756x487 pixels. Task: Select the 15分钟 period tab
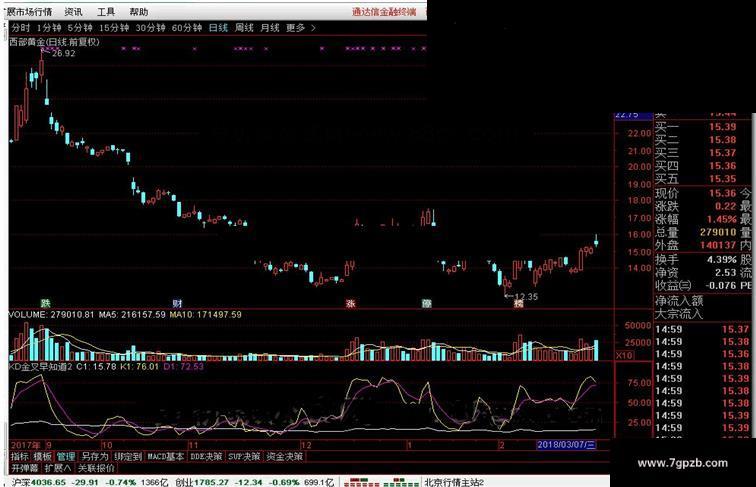114,28
